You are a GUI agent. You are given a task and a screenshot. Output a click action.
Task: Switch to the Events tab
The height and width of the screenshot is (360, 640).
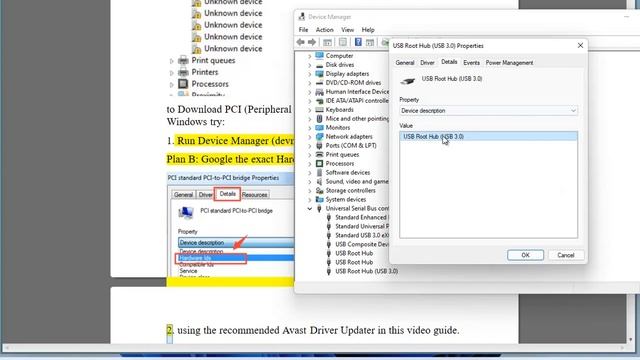(471, 63)
